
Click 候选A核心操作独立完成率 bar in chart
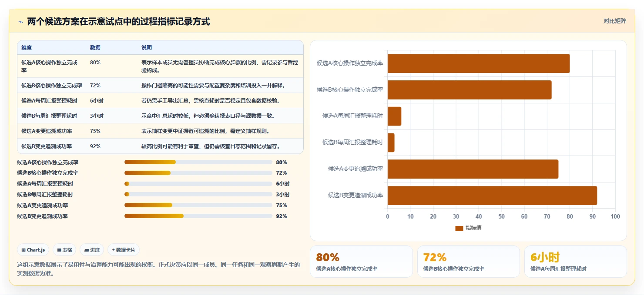[479, 63]
